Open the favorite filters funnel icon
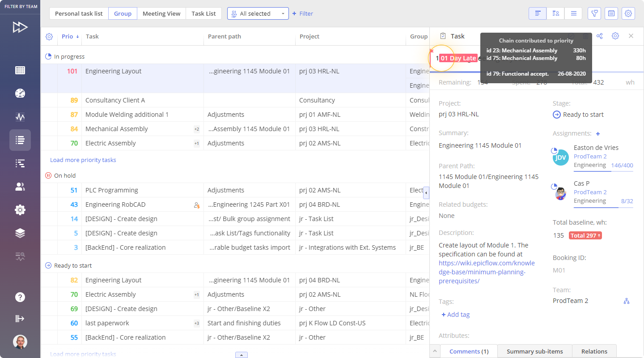This screenshot has width=644, height=358. point(594,13)
